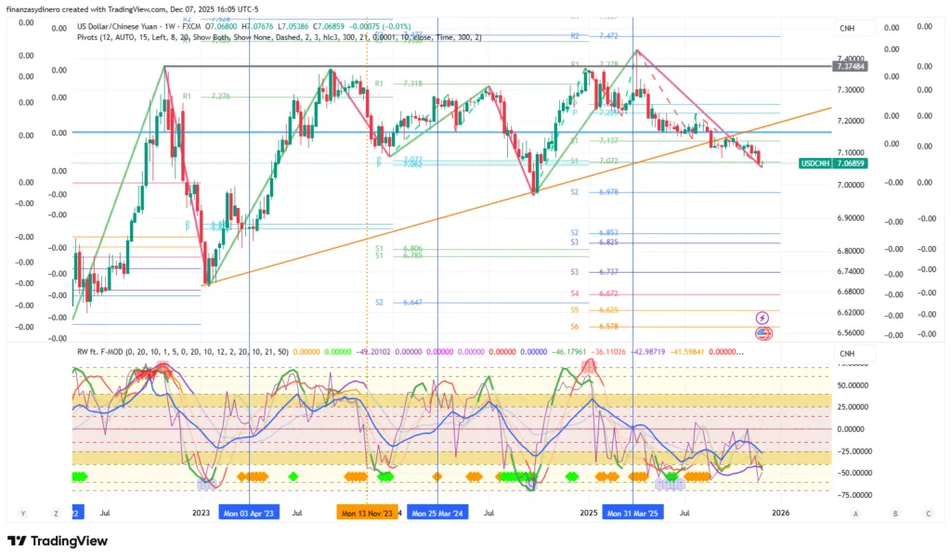Select the B scale button

tap(894, 513)
